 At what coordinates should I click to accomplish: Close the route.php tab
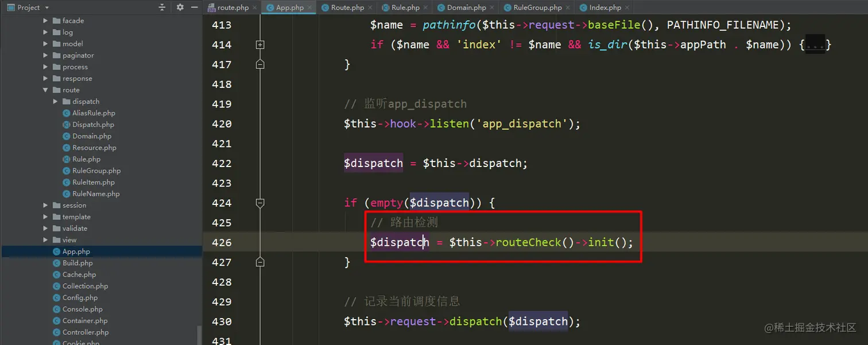254,7
